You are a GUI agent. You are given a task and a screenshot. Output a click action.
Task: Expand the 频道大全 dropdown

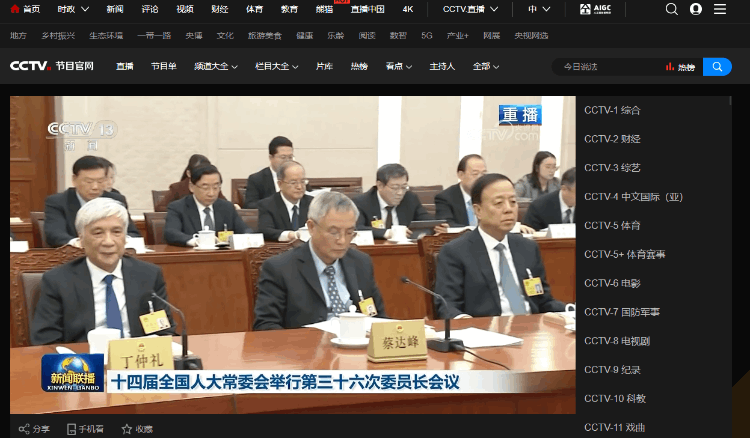216,66
